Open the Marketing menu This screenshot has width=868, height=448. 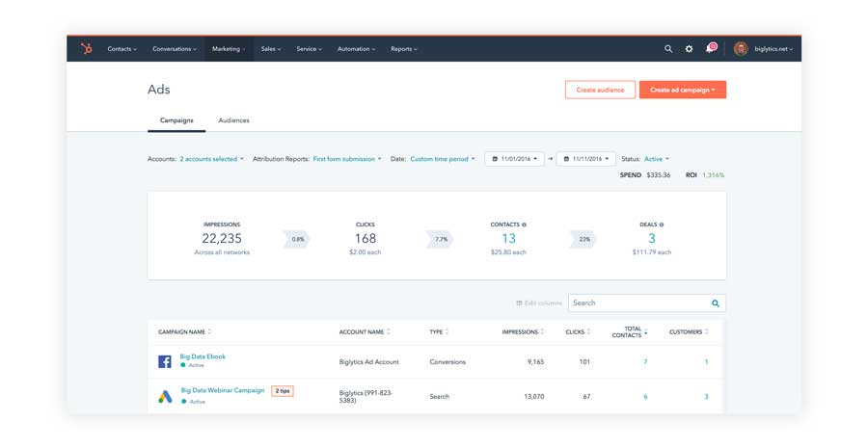tap(229, 49)
